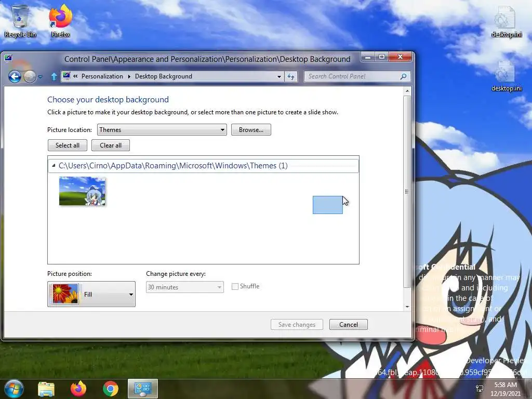The width and height of the screenshot is (532, 399).
Task: Click the Clear all button
Action: (111, 145)
